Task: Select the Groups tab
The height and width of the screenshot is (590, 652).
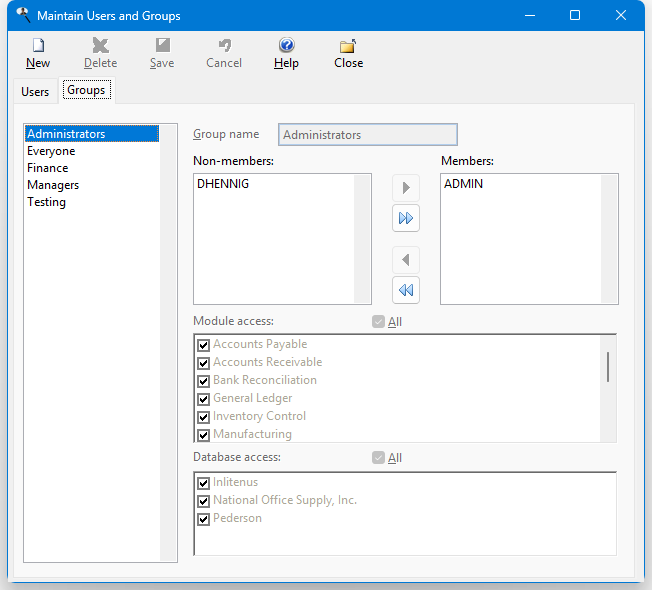Action: pyautogui.click(x=86, y=91)
